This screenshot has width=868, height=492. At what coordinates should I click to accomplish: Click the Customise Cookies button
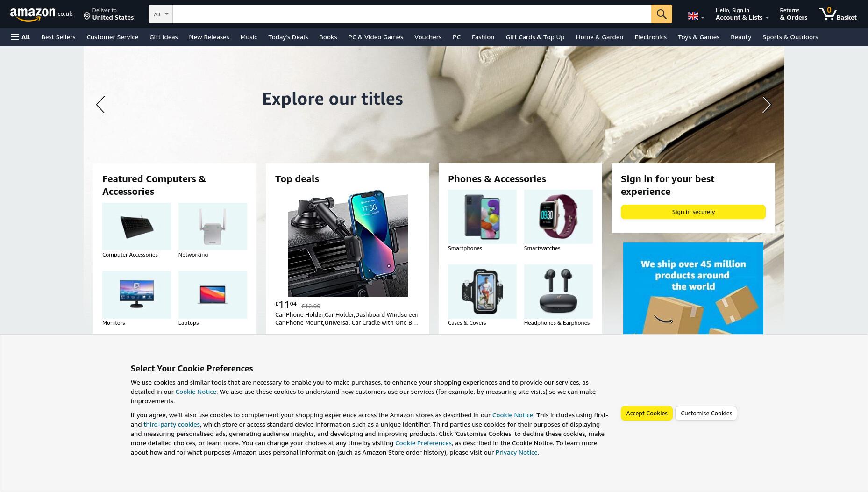pos(706,413)
